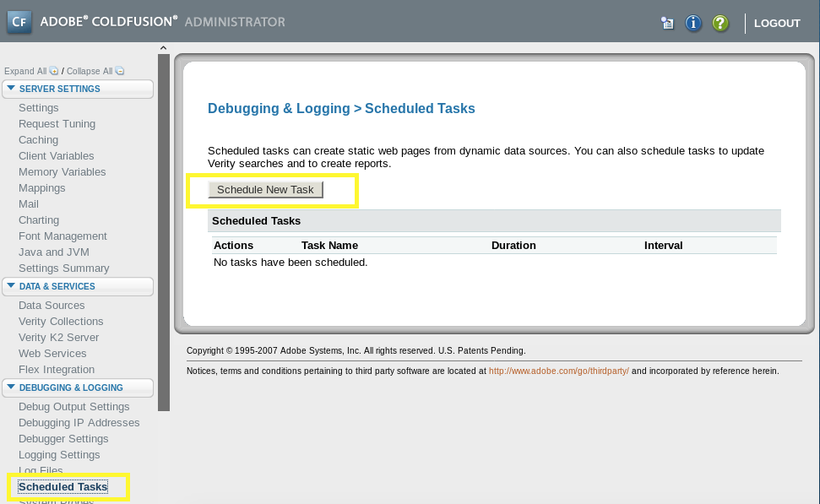Collapse the Server Settings section
The width and height of the screenshot is (820, 504).
pos(11,89)
